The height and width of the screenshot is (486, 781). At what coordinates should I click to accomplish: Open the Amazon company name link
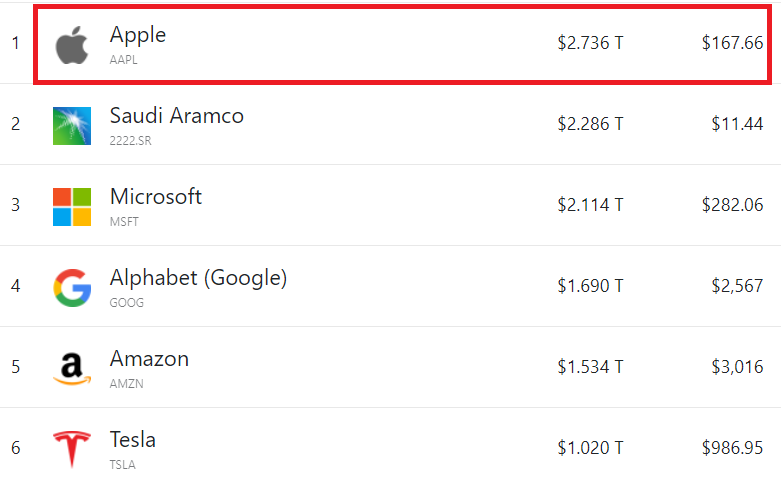pos(149,358)
